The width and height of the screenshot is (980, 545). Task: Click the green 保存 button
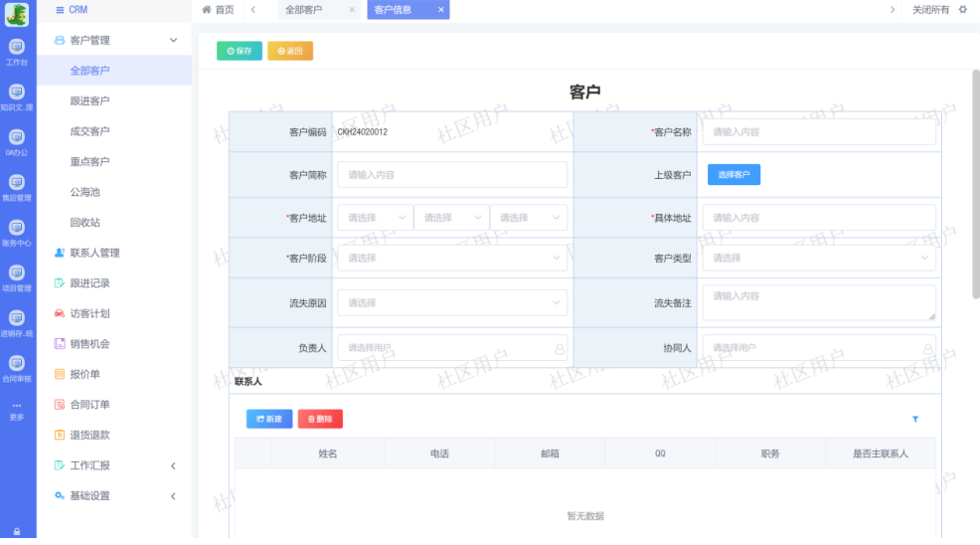(239, 51)
